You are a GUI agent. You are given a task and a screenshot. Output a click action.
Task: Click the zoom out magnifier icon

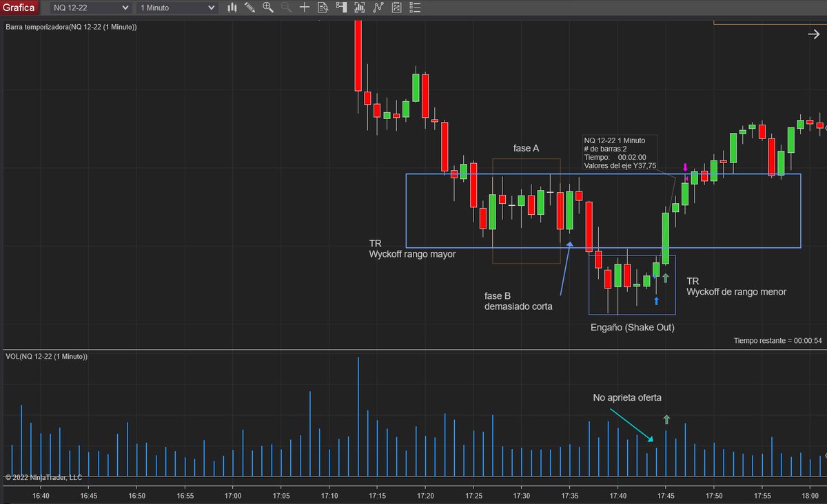[286, 8]
